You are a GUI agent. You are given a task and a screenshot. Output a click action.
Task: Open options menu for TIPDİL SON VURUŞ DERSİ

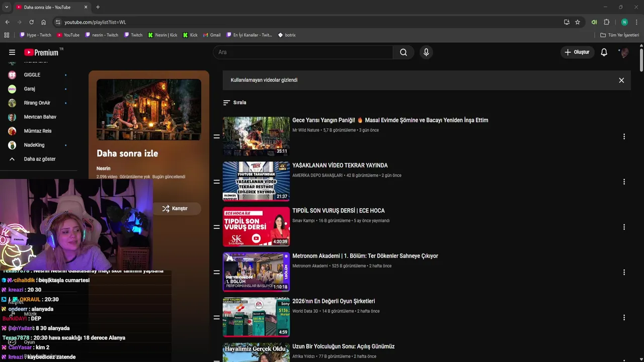(x=624, y=227)
